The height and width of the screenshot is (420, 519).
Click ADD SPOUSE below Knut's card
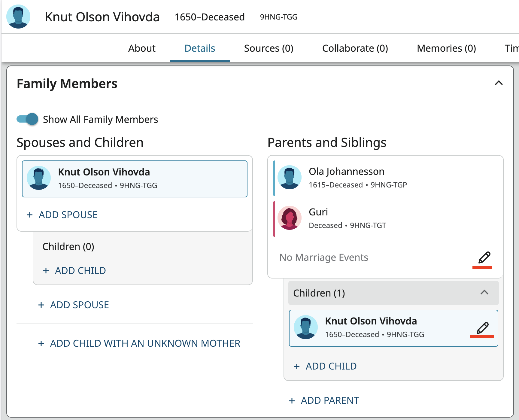(x=68, y=215)
